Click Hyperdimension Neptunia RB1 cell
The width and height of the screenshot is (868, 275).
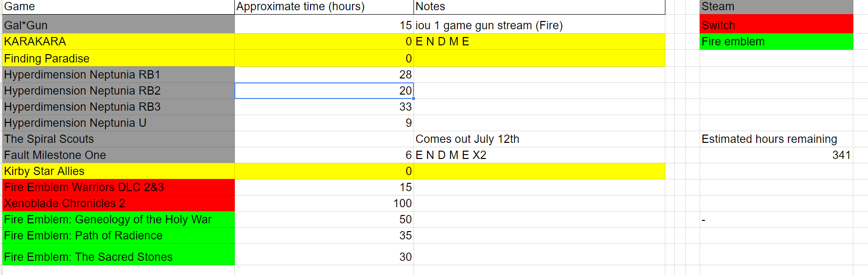pos(119,75)
